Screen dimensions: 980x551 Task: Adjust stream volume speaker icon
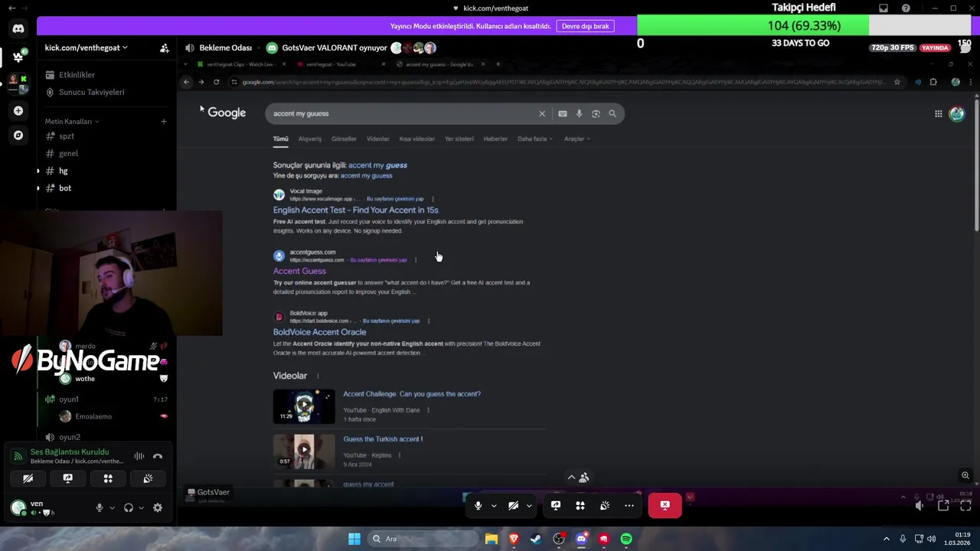[920, 505]
